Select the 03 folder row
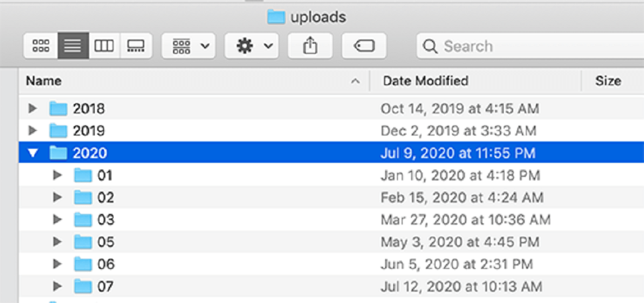644x303 pixels. (331, 220)
